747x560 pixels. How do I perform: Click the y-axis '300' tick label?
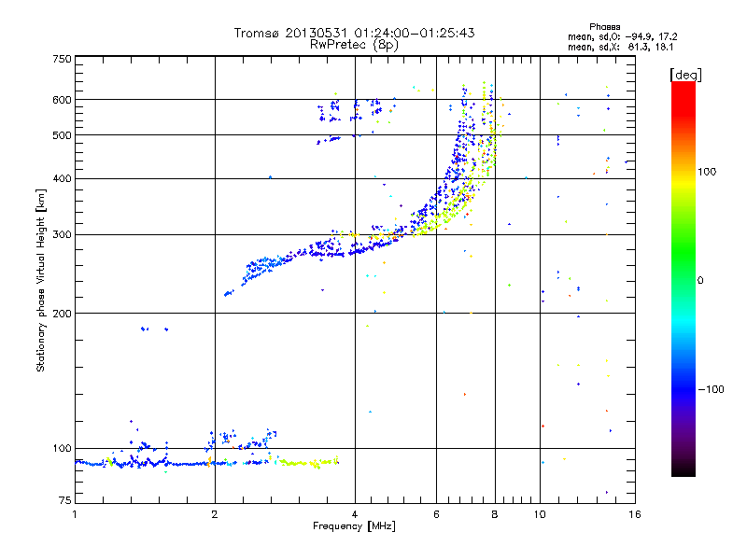(62, 235)
